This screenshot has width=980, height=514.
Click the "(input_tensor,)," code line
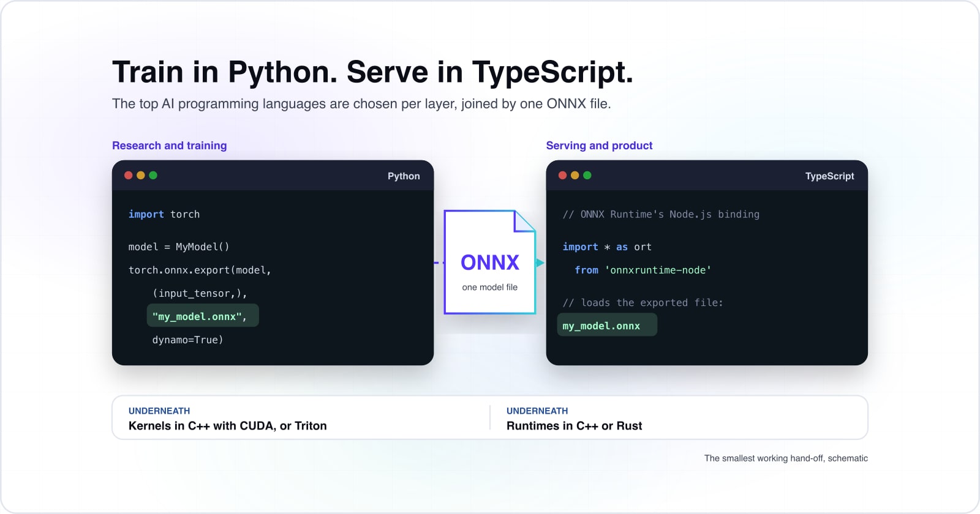[200, 293]
